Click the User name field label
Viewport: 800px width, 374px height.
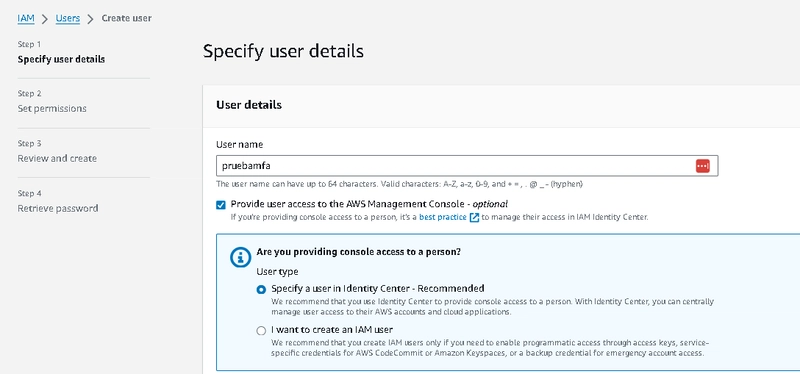[x=240, y=144]
